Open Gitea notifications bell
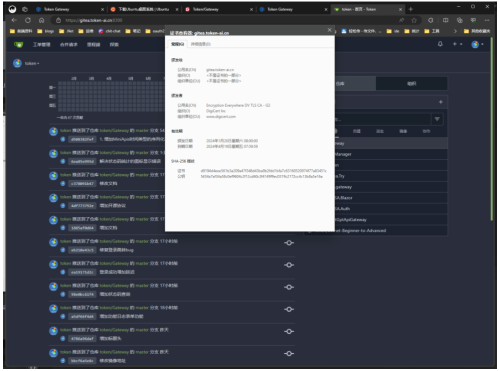The image size is (500, 371). click(x=440, y=44)
